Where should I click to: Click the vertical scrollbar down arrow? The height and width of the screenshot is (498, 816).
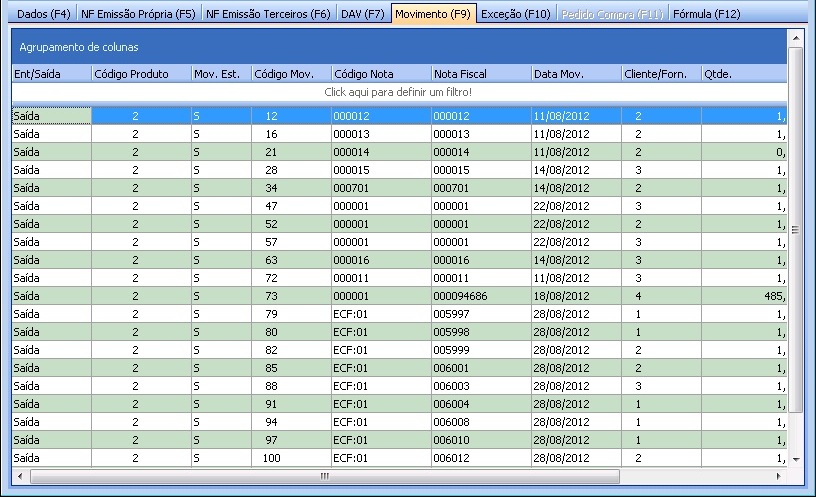796,458
